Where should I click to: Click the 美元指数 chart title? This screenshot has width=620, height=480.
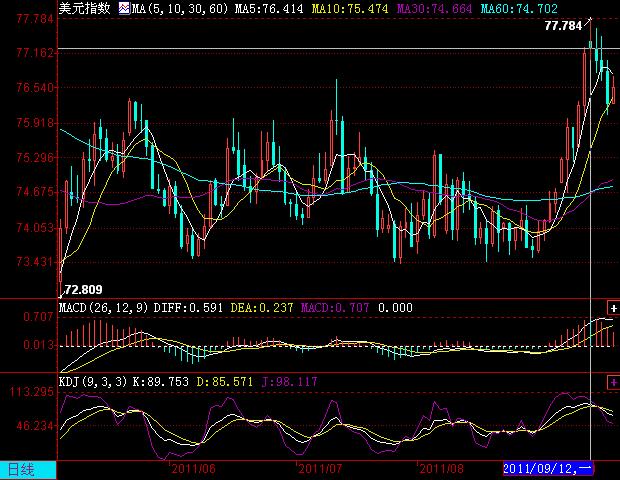85,8
